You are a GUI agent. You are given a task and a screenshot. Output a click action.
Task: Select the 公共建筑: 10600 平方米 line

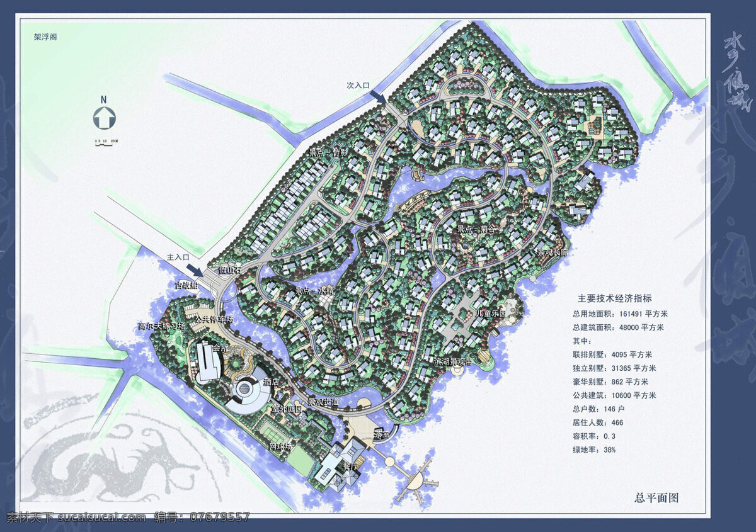coord(614,395)
